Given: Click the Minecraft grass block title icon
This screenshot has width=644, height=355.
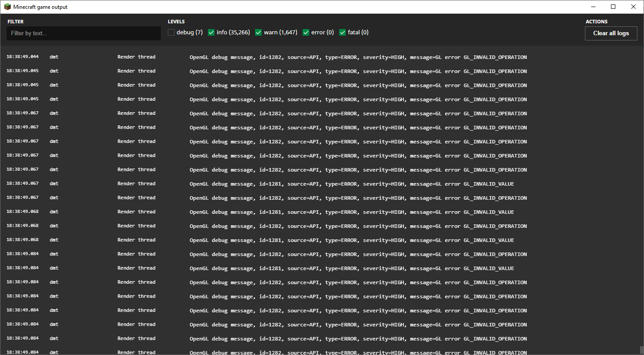Looking at the screenshot, I should click(x=7, y=7).
